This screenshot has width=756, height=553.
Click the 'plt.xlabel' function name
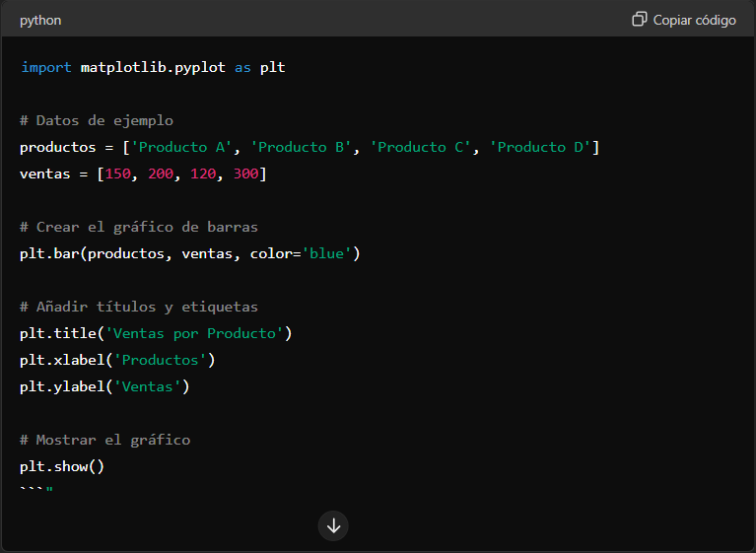coord(63,360)
